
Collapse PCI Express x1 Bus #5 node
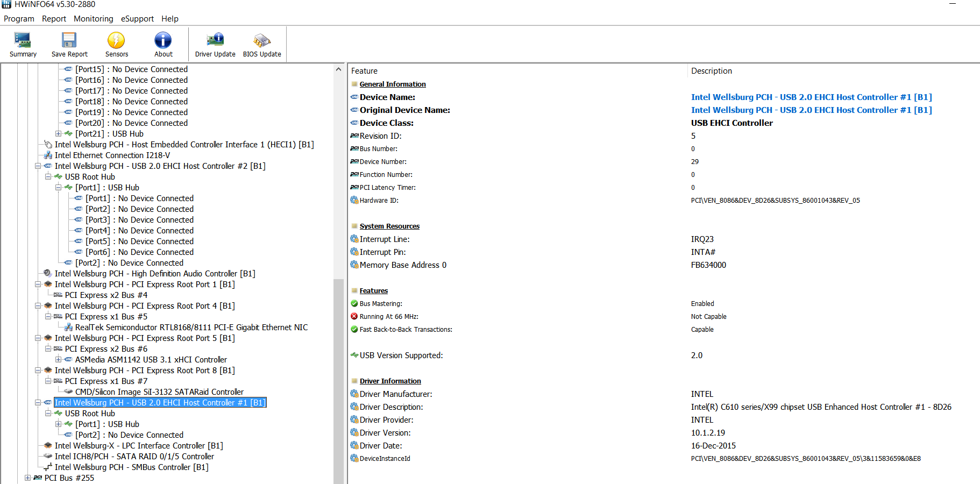tap(48, 317)
